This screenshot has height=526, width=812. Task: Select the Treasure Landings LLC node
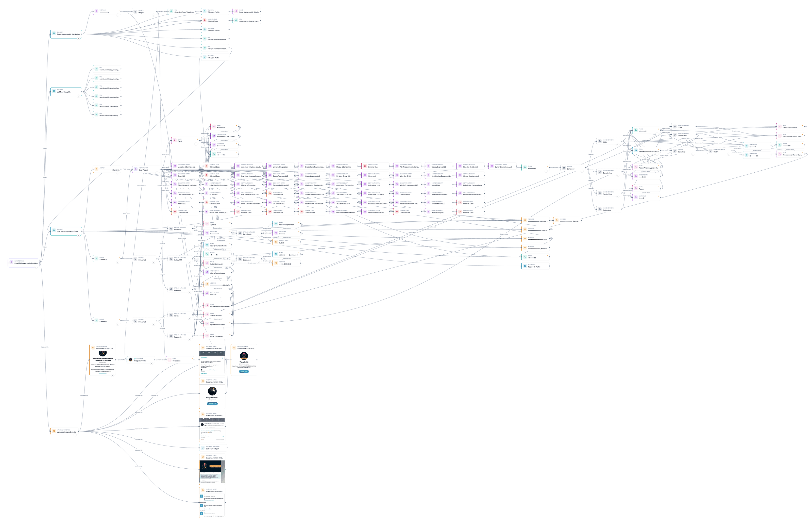pyautogui.click(x=438, y=193)
